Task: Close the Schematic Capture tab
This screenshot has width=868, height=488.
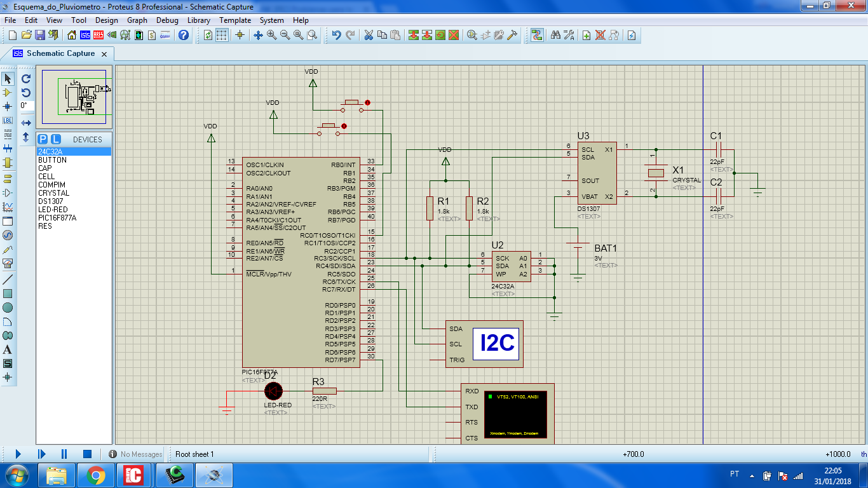Action: pos(105,54)
